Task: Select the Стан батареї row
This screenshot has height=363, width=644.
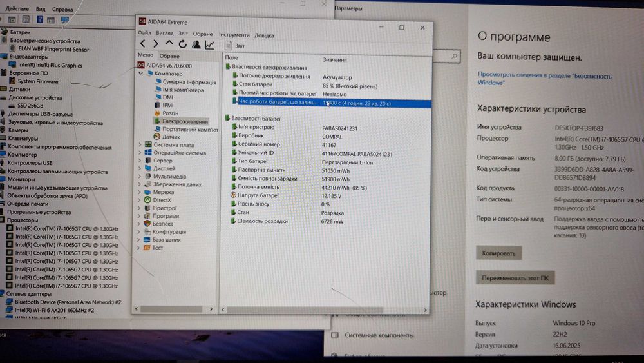Action: [x=328, y=85]
